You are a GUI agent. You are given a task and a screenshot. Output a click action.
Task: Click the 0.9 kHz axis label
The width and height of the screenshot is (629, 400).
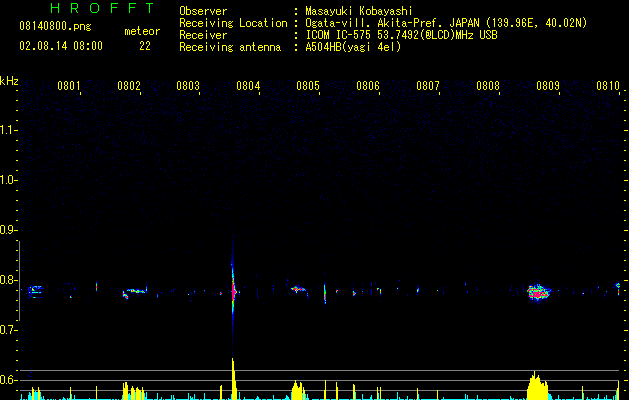point(8,230)
